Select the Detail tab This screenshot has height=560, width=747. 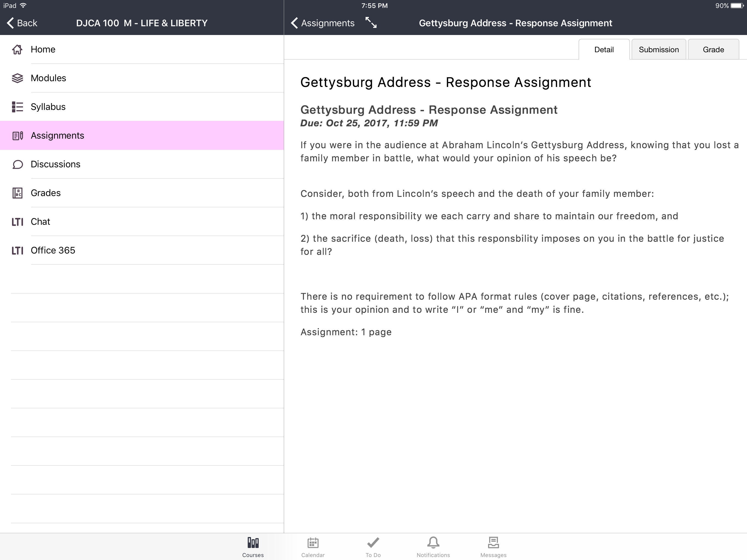pyautogui.click(x=604, y=50)
